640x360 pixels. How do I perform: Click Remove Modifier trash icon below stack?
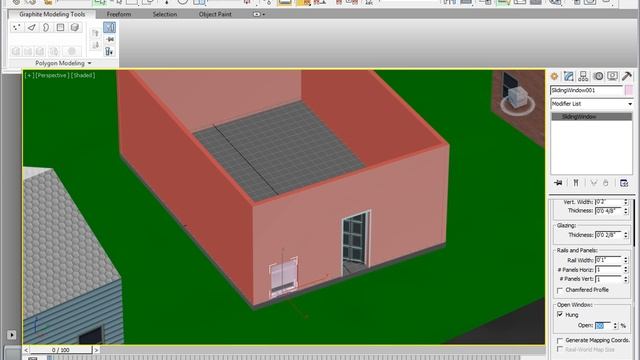coord(606,183)
